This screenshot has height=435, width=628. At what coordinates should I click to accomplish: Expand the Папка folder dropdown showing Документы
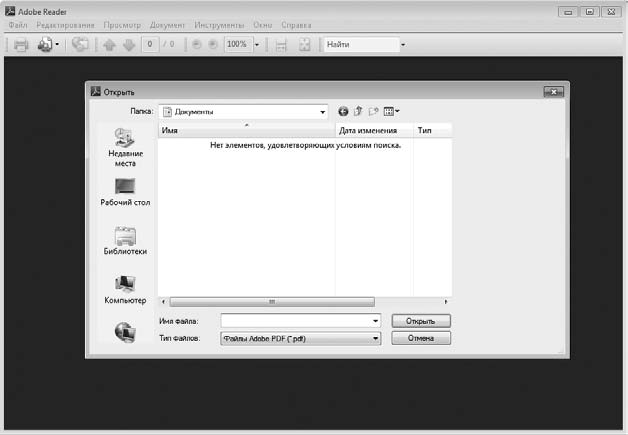pyautogui.click(x=322, y=112)
